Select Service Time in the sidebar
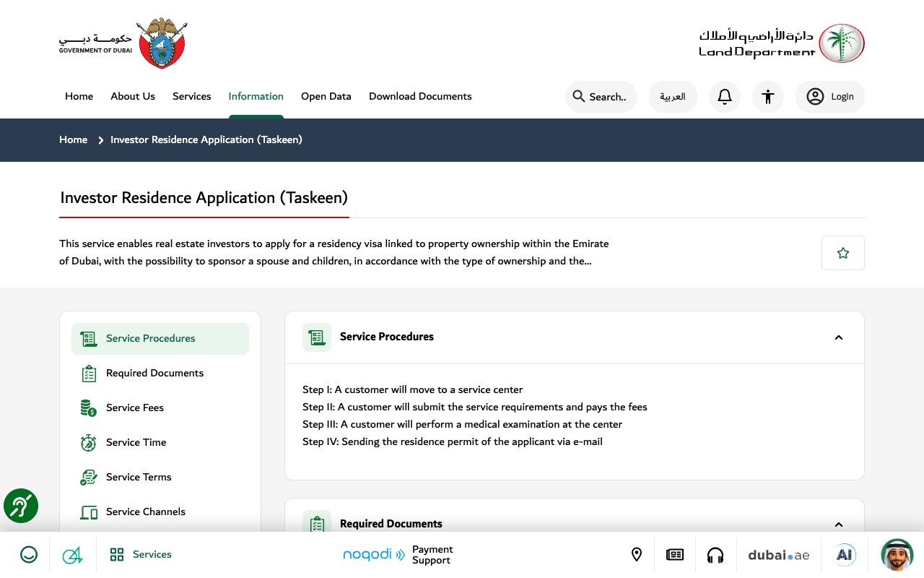 160,443
